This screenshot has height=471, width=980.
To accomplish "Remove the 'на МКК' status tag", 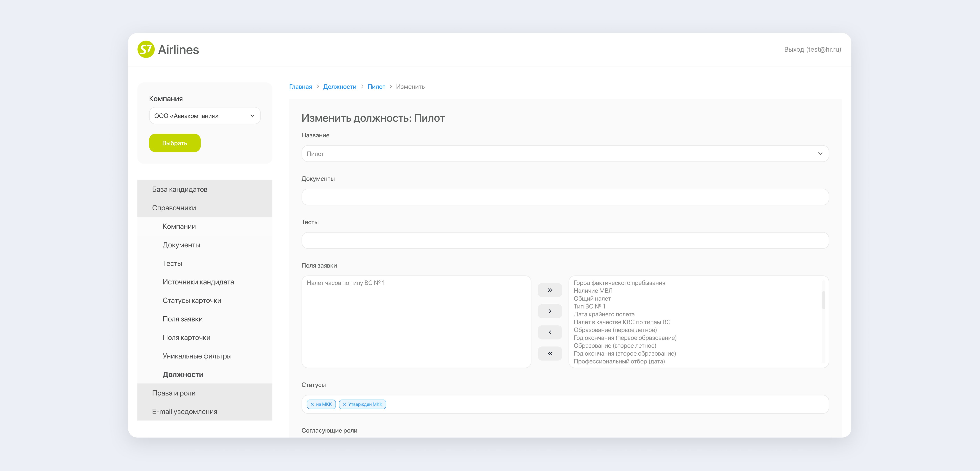I will 312,404.
